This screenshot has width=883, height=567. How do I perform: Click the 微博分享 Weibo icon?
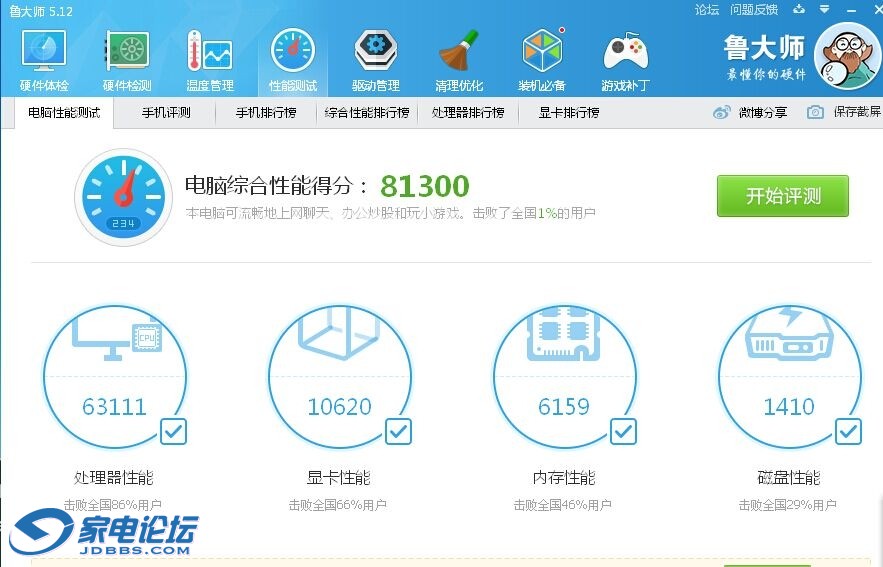pyautogui.click(x=721, y=112)
